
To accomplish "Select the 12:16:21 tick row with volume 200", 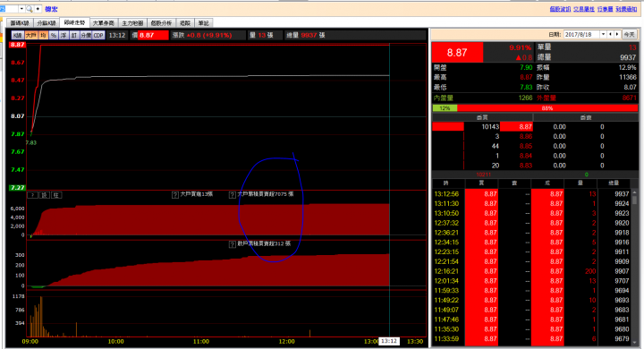I will point(531,271).
